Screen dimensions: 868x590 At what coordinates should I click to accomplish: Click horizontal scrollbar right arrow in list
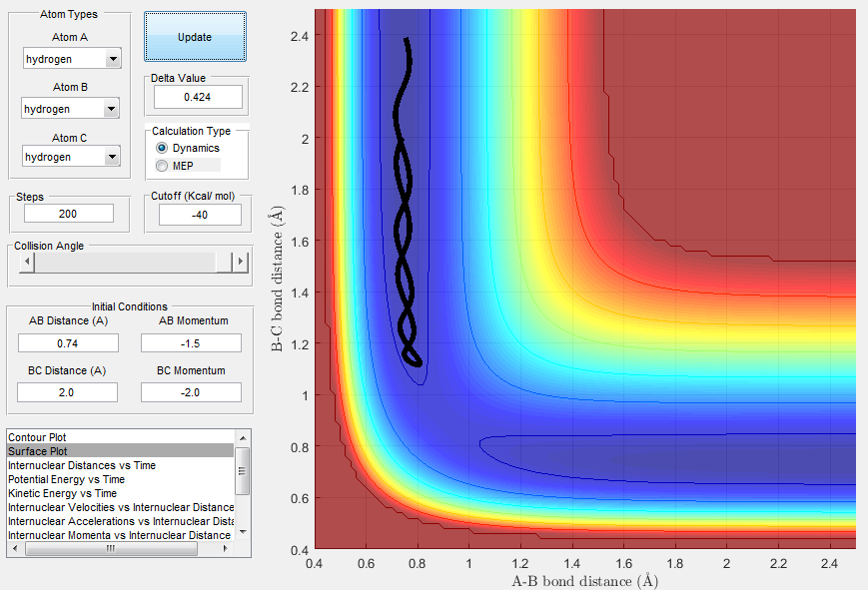tap(226, 548)
